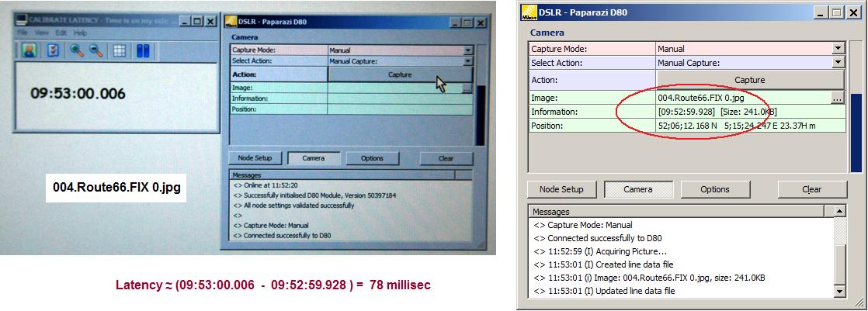
Task: Click message '11:53:01 (i) Image: 004.Route66.FIX 0.jpg'
Action: (649, 278)
